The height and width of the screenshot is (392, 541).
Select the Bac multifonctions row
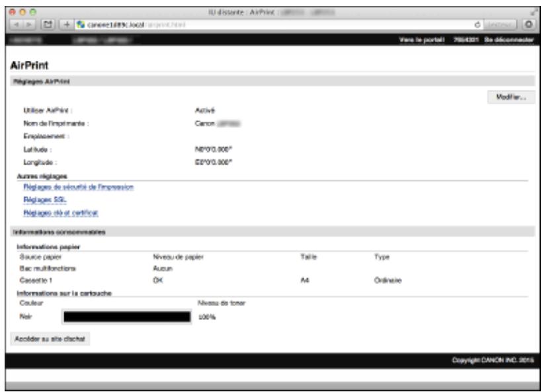(48, 268)
